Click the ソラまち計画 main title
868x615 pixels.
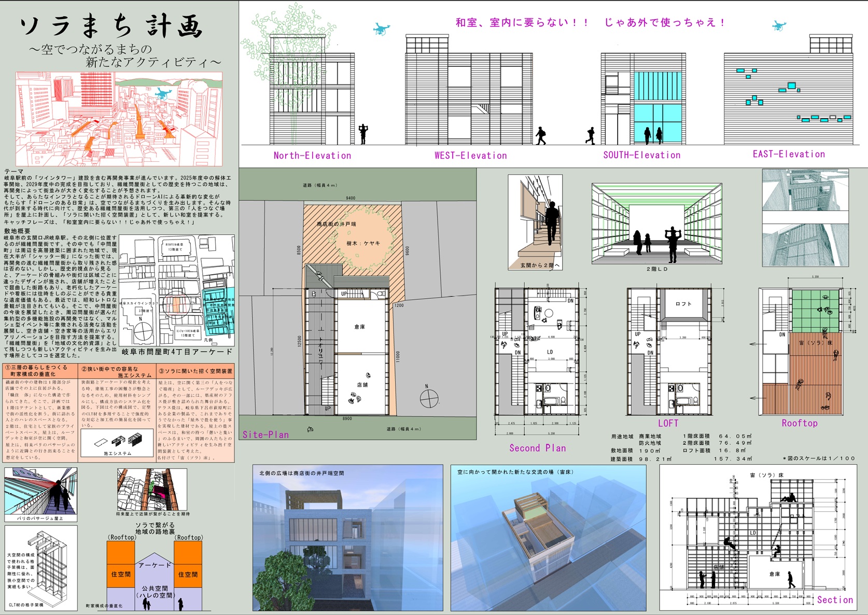(111, 27)
